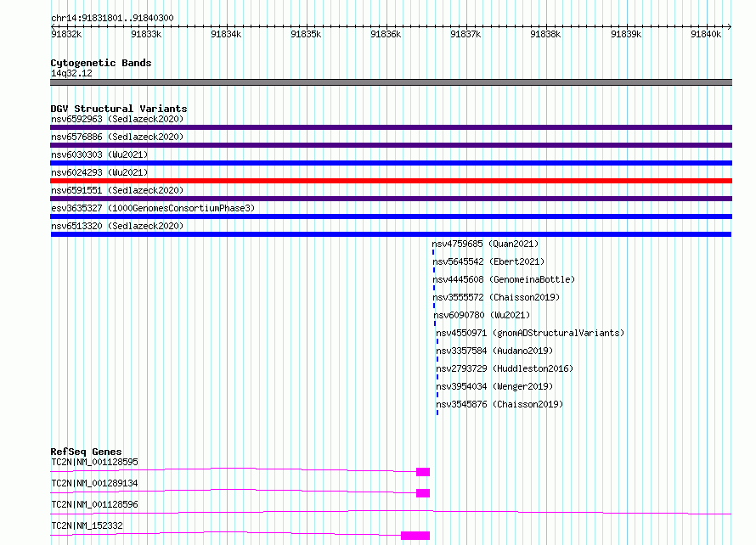Open variant nsv4550971 (gnomADStructuralVariants)
Screen dimensions: 756x545
pos(530,333)
